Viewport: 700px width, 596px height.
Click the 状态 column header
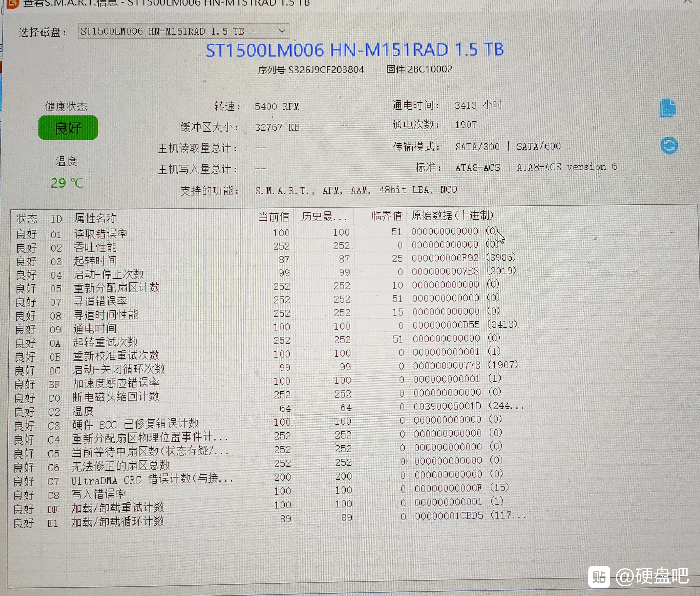pos(27,219)
